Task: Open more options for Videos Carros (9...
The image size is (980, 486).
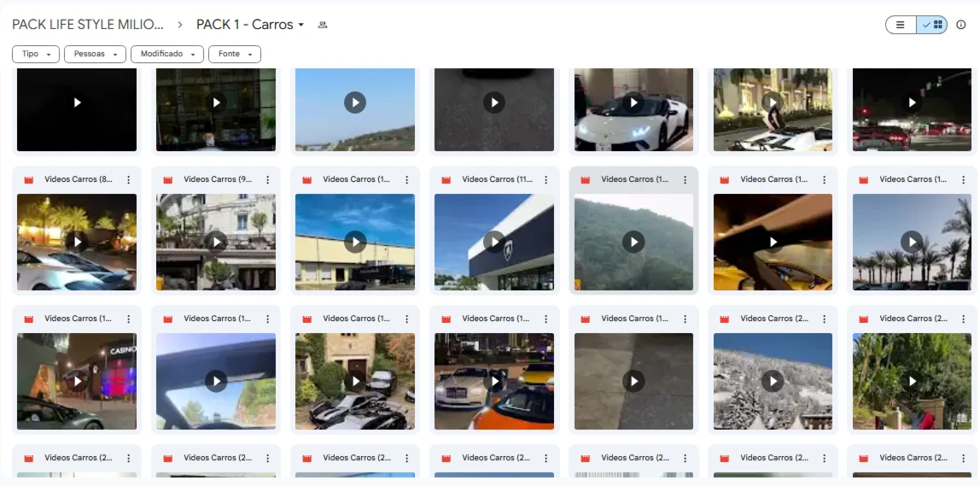Action: [x=267, y=179]
